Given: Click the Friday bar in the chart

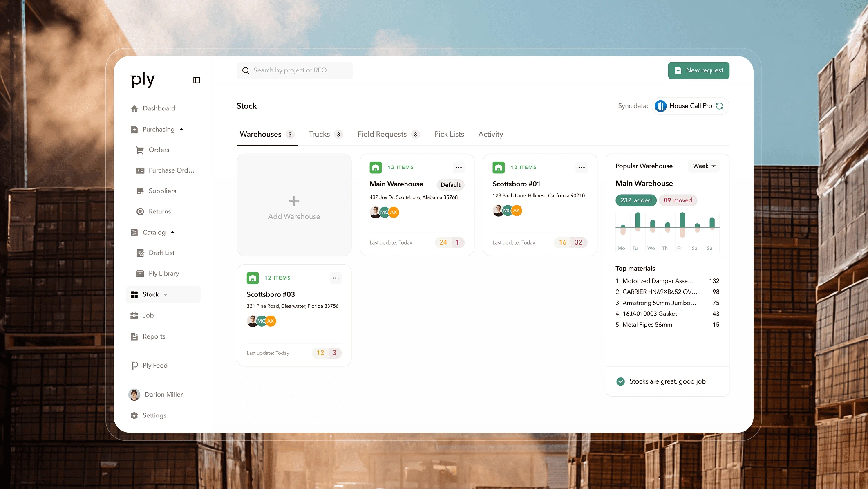Looking at the screenshot, I should pos(682,224).
